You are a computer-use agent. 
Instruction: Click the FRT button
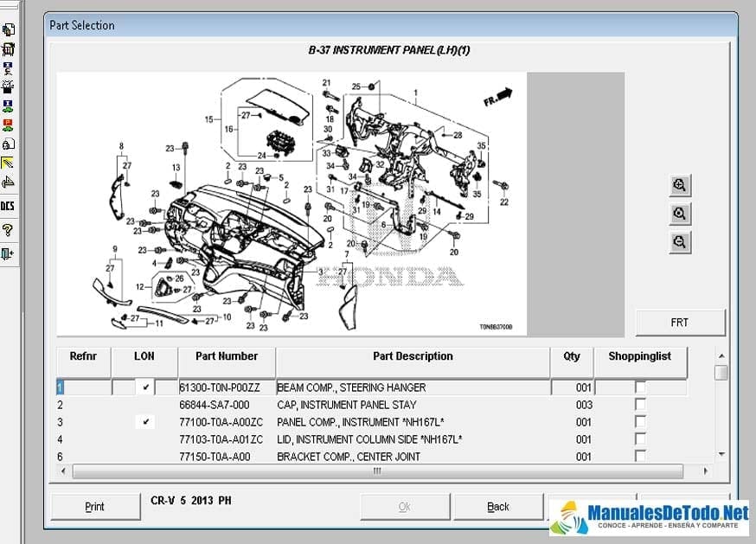(x=680, y=323)
